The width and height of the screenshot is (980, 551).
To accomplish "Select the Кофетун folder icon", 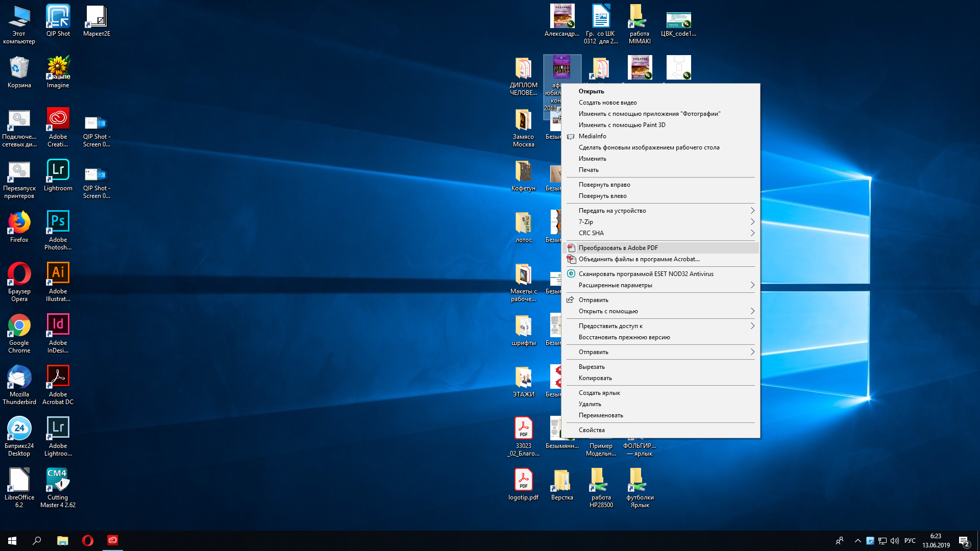I will click(x=523, y=176).
